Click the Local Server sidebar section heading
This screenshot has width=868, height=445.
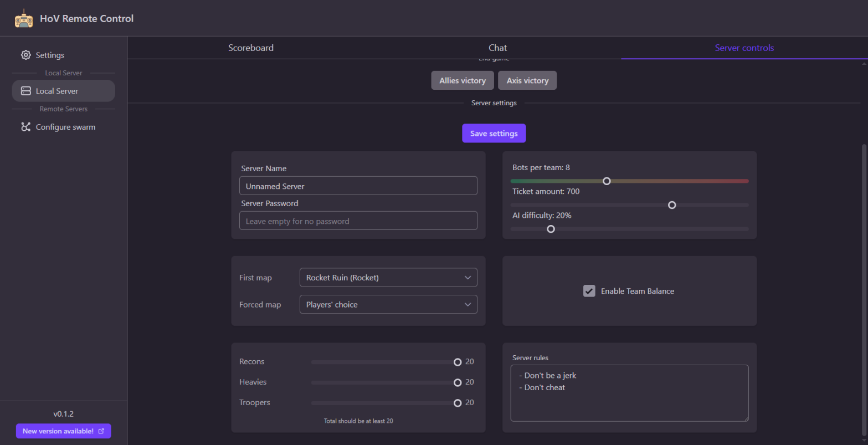click(x=64, y=73)
